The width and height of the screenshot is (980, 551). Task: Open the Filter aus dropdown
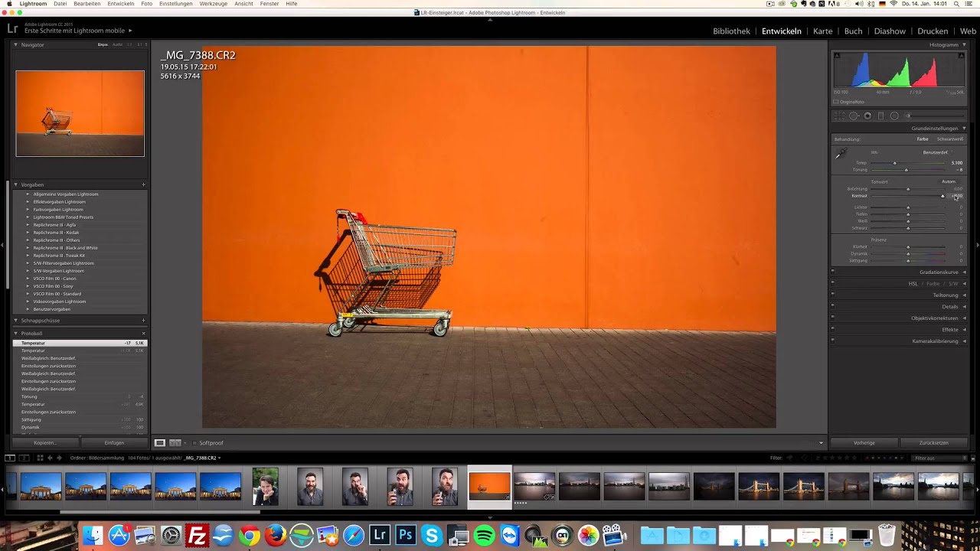[939, 458]
